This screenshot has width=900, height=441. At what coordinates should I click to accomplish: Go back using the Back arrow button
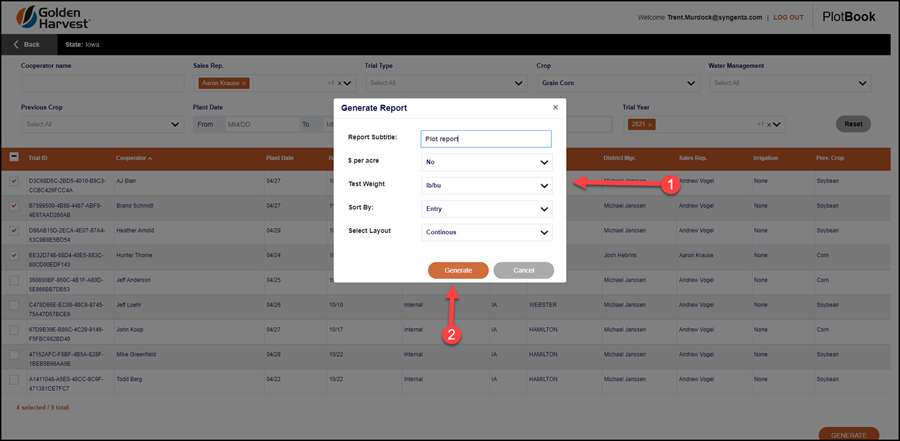(26, 44)
